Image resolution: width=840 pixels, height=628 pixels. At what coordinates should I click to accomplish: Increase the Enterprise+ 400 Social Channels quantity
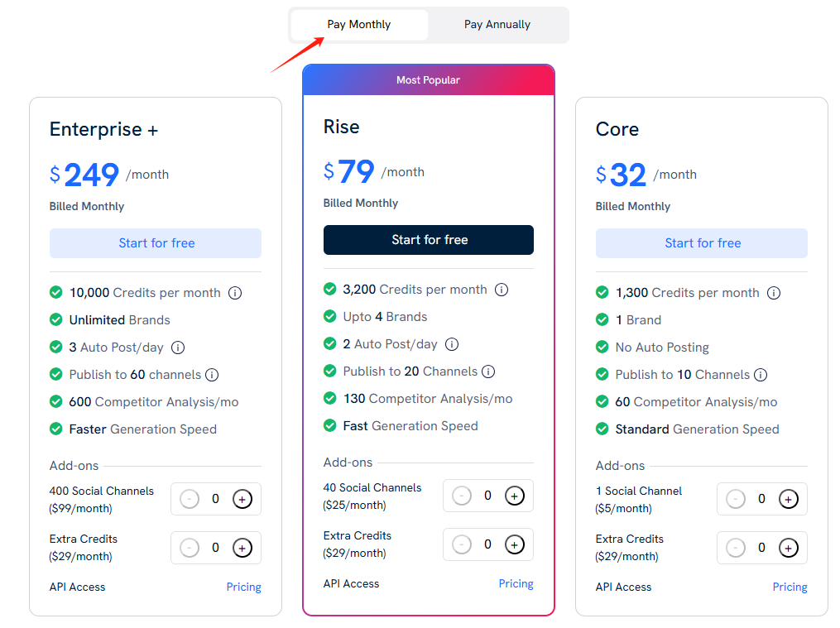(242, 499)
